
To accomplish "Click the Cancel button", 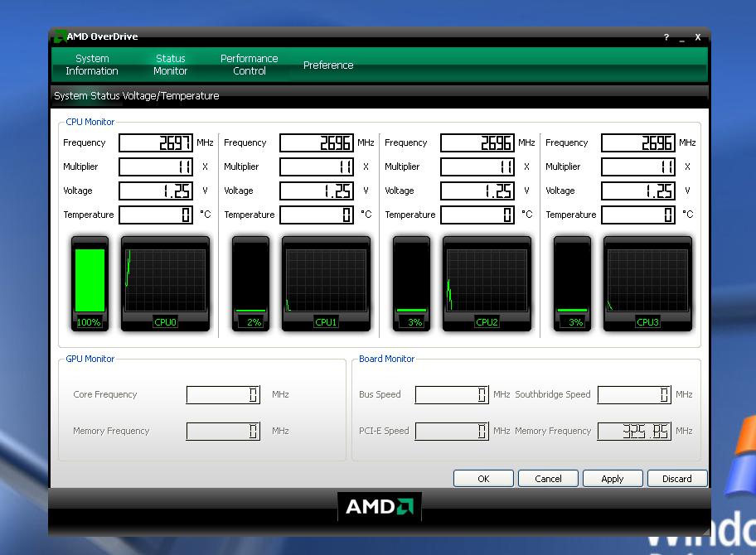I will click(548, 479).
